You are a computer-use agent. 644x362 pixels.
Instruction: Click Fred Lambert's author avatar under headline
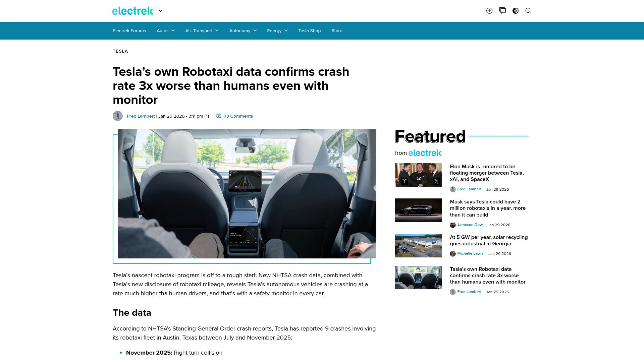(118, 116)
